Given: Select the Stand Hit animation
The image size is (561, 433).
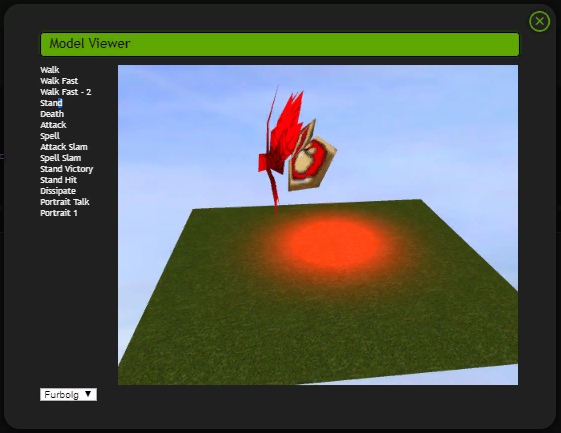Looking at the screenshot, I should (x=59, y=180).
